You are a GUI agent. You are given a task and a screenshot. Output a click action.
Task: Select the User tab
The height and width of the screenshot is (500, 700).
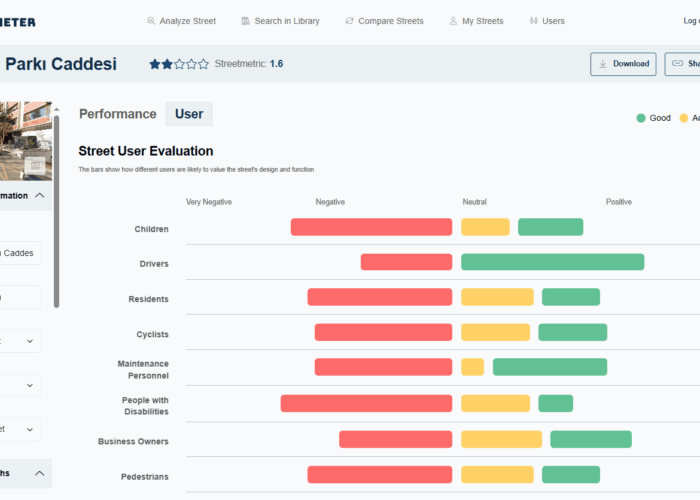[189, 114]
